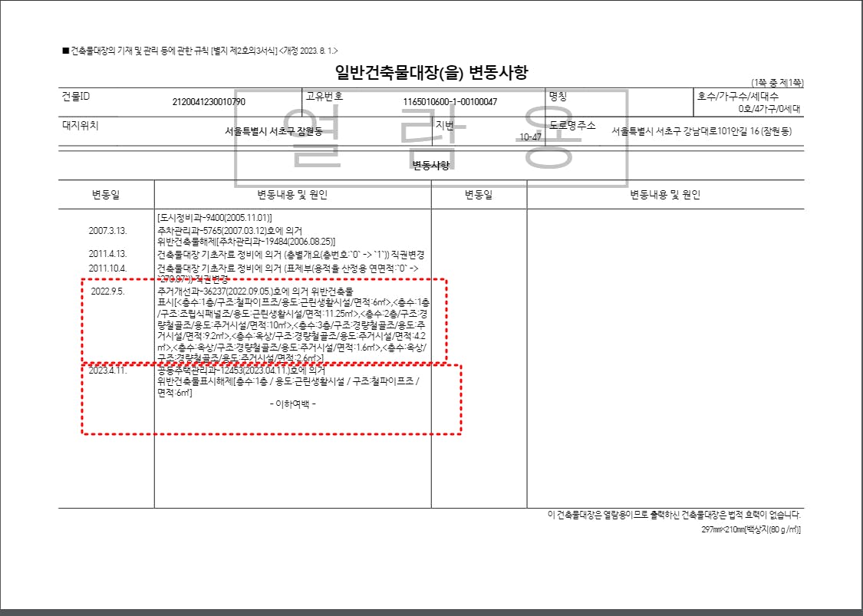863x616 pixels.
Task: Select lot number 10-47
Action: [x=531, y=137]
